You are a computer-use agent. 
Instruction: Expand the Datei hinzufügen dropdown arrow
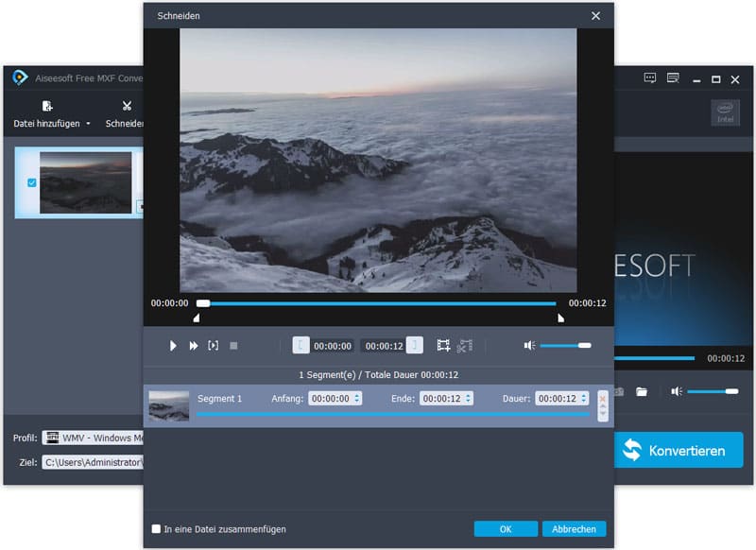(88, 124)
